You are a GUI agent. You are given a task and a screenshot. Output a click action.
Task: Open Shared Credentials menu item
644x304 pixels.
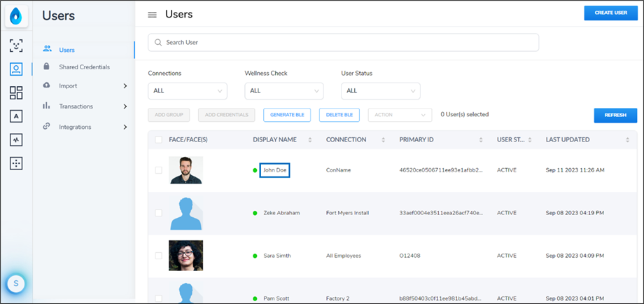(x=84, y=67)
